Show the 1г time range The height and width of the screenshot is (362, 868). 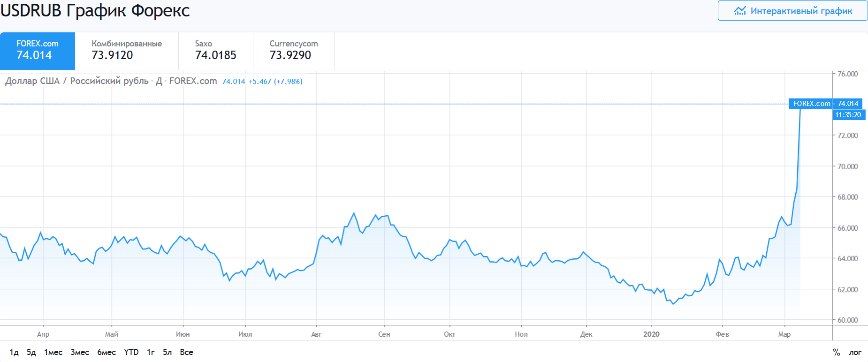(151, 352)
